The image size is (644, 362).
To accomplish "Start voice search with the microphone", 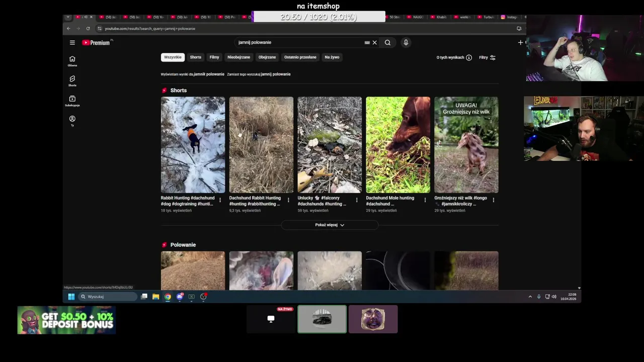I will click(406, 43).
